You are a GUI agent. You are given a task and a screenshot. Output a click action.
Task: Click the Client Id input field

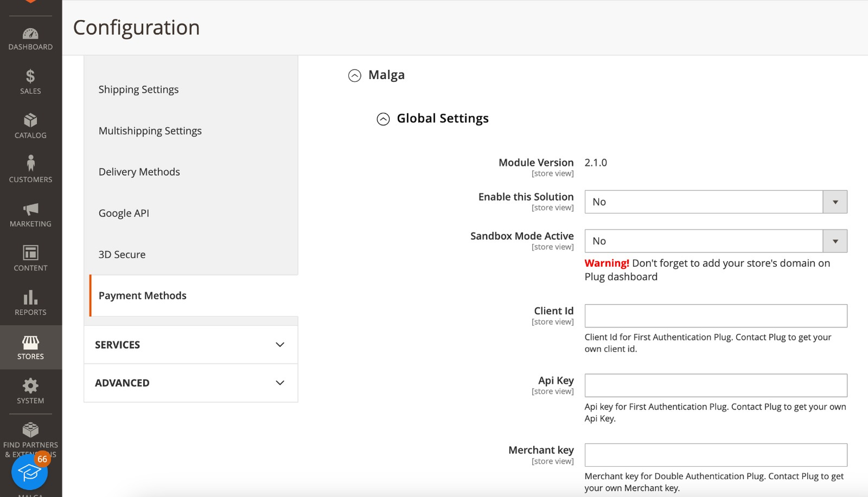tap(716, 316)
